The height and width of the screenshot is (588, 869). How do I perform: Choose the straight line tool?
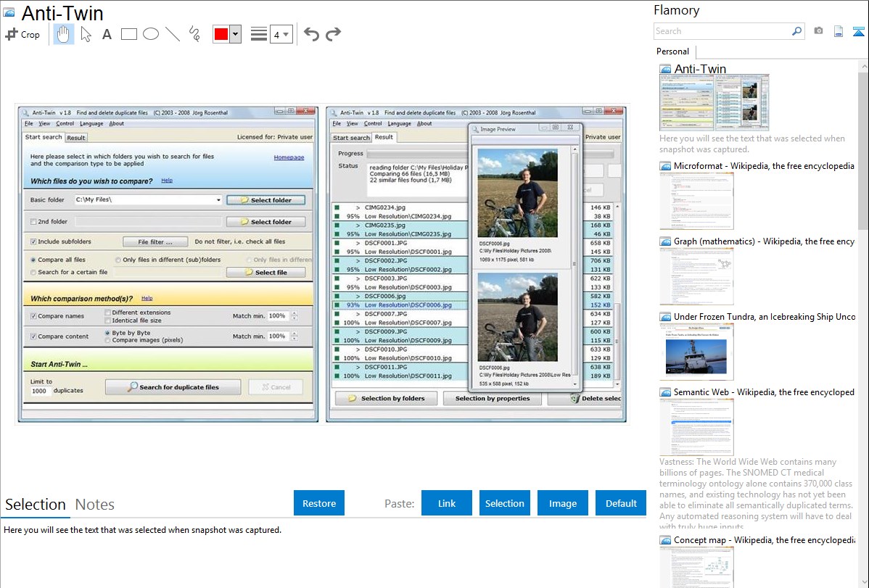[173, 34]
